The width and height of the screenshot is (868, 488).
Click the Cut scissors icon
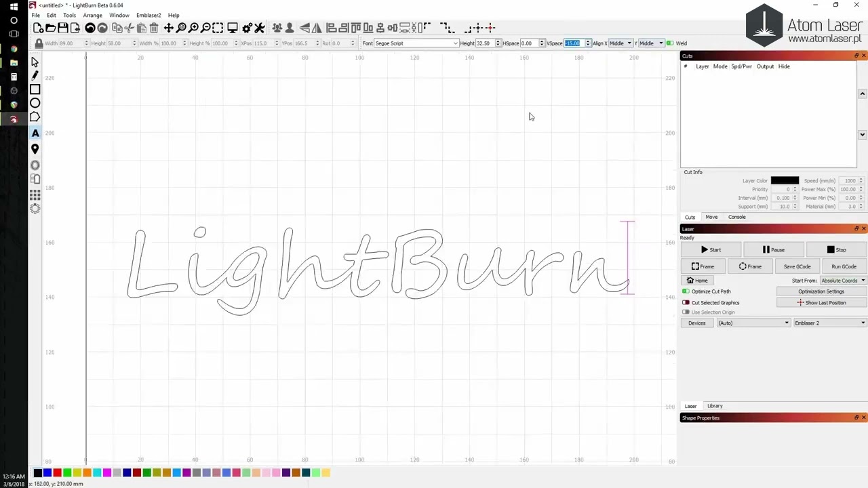point(129,28)
